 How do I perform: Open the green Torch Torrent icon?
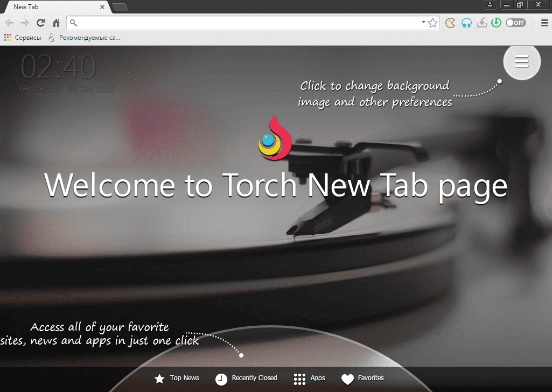tap(496, 23)
